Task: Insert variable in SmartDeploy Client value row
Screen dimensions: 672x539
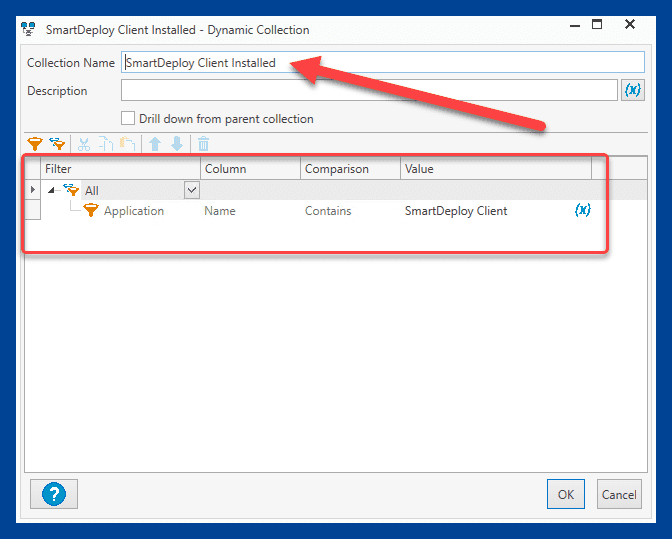Action: pos(582,210)
